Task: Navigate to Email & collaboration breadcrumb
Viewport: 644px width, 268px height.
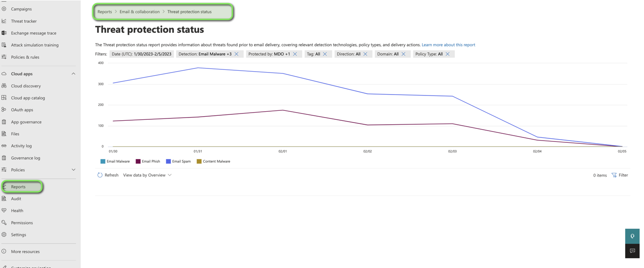Action: click(140, 12)
